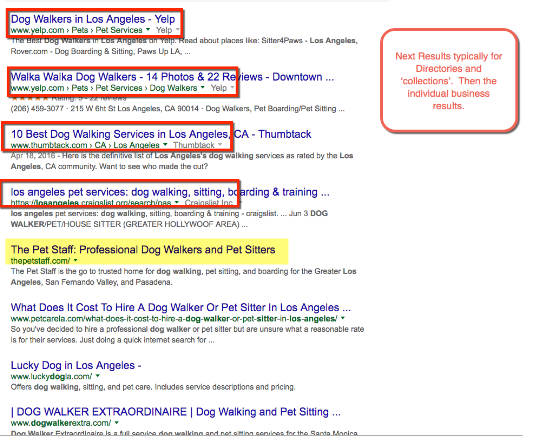Expand green arrow after losangeles.craigslist.org URL

(177, 203)
